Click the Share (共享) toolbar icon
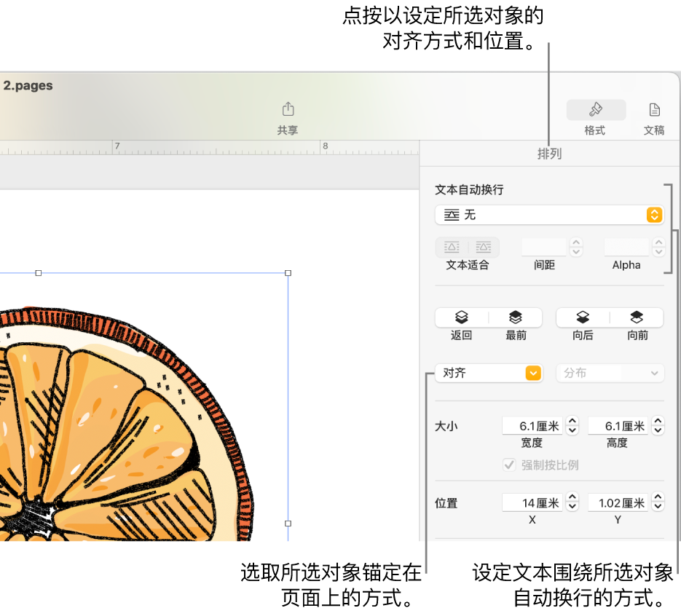Viewport: 681px width, 616px height. pyautogui.click(x=288, y=109)
